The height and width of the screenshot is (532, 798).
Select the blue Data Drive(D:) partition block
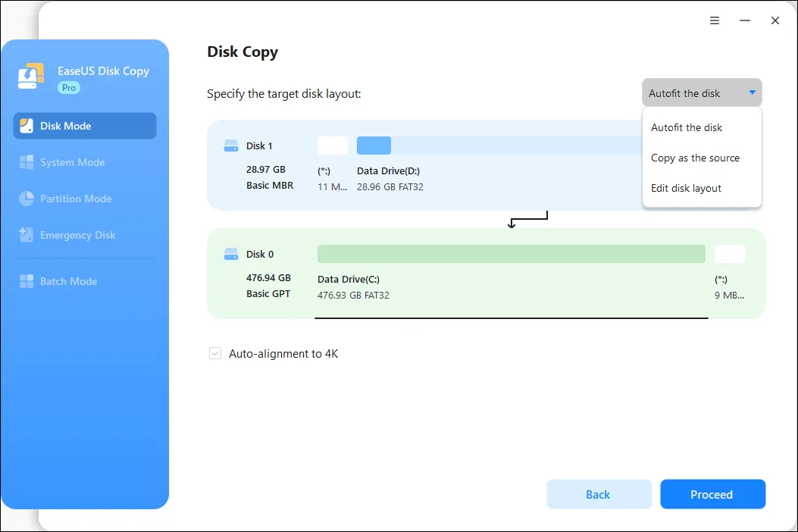click(374, 146)
